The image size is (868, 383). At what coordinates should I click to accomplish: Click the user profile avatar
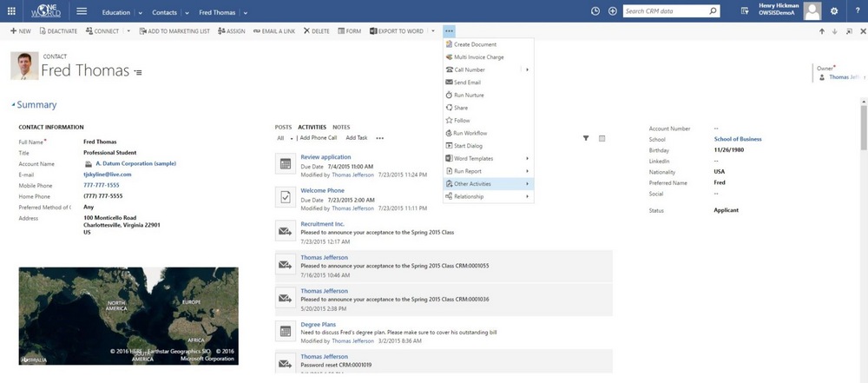[812, 11]
